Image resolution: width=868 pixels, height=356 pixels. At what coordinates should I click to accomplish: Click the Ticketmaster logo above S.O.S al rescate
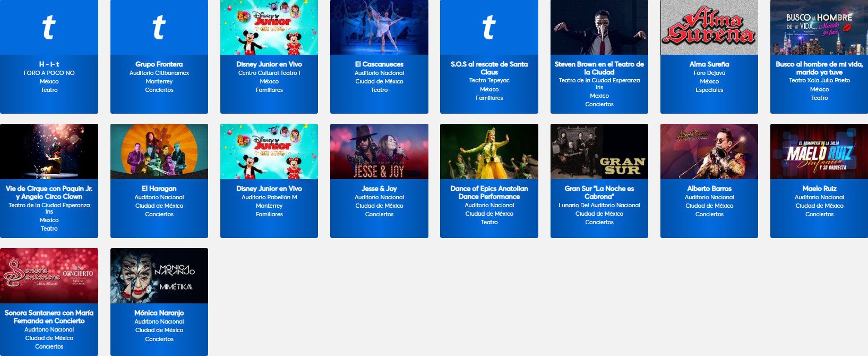(489, 27)
